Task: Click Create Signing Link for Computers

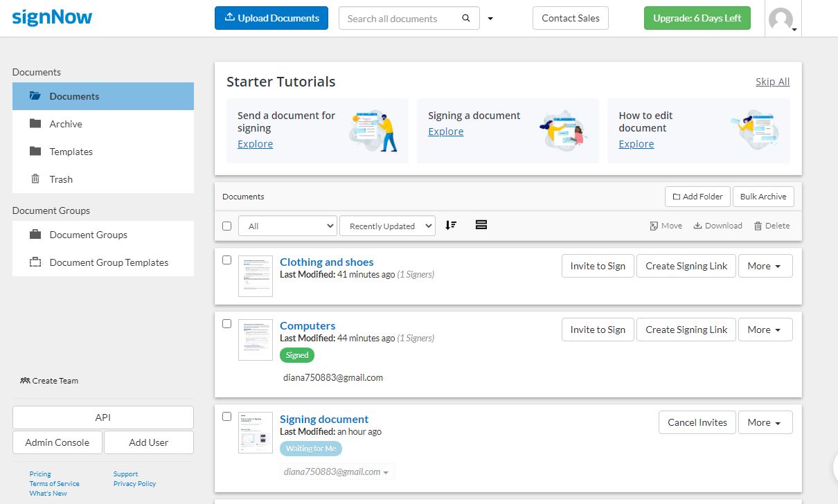Action: 686,330
